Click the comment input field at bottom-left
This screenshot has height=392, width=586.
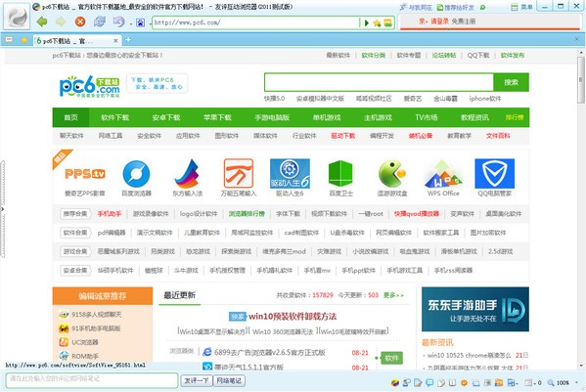coord(92,379)
